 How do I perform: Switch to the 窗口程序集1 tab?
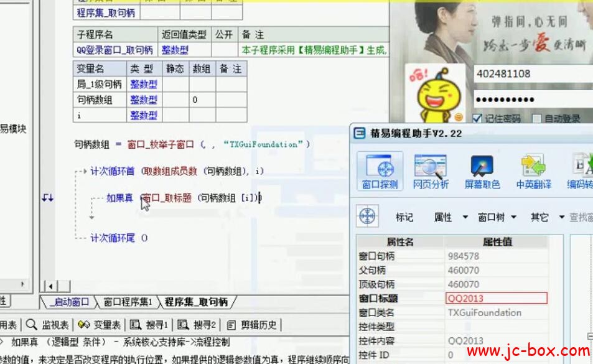point(128,302)
